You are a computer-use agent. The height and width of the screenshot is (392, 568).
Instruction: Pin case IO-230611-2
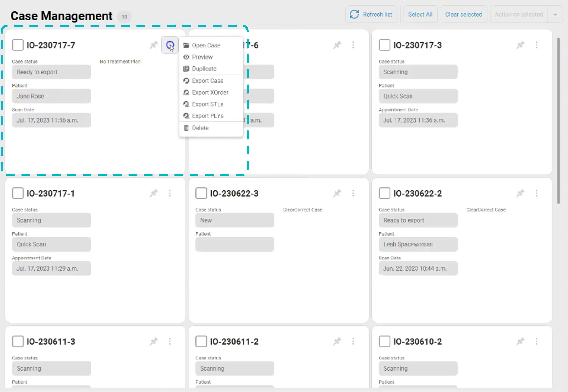[337, 341]
